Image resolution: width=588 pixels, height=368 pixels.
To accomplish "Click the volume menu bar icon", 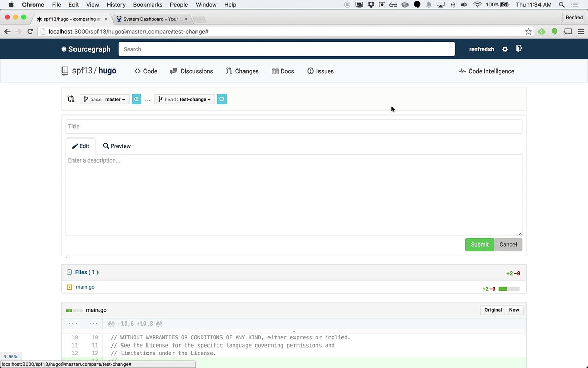I will pyautogui.click(x=464, y=5).
